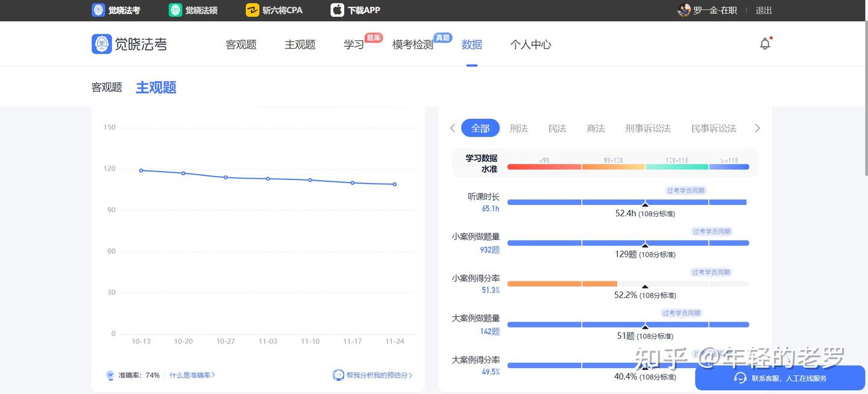
Task: Open the 个人中心 navigation menu
Action: click(530, 45)
